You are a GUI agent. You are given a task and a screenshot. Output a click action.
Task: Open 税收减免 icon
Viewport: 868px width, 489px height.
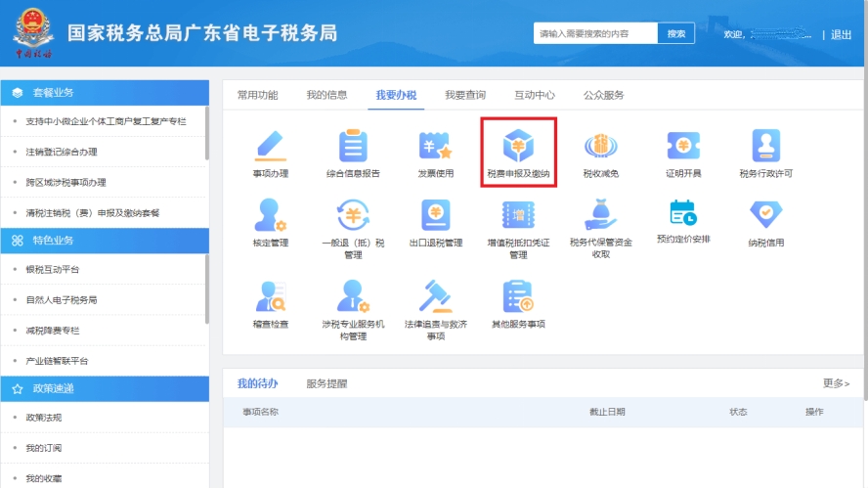click(600, 147)
